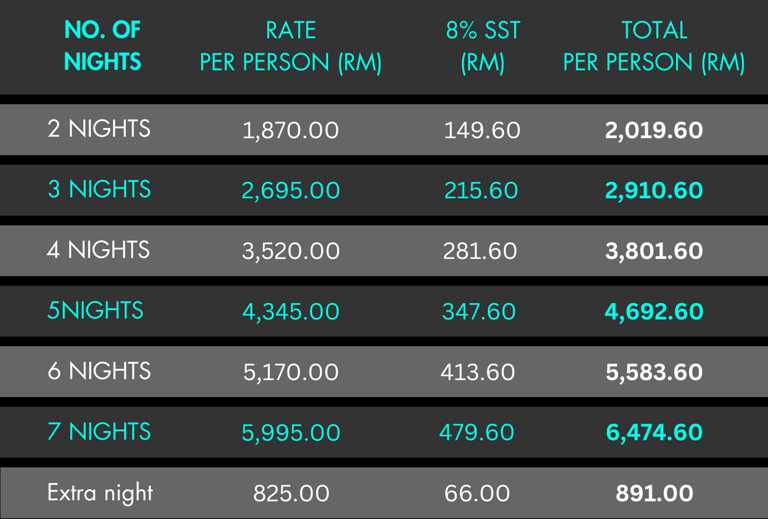Click the 2,695.00 rate value

click(290, 190)
